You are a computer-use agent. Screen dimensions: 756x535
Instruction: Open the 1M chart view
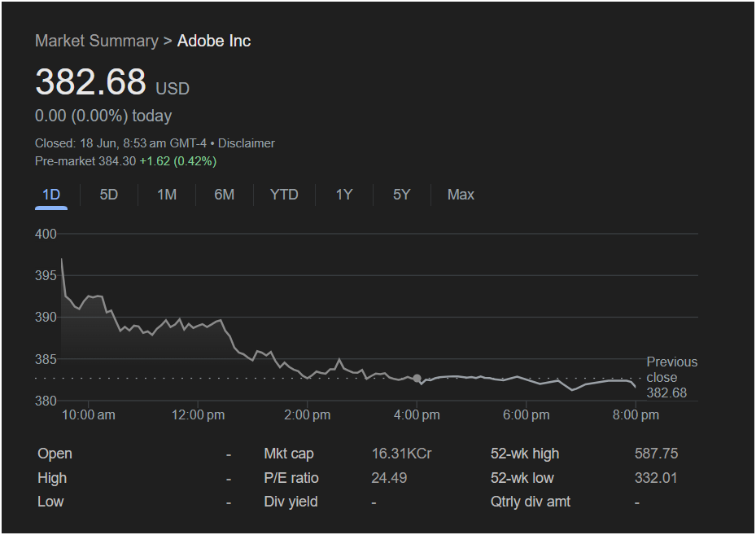pos(167,195)
